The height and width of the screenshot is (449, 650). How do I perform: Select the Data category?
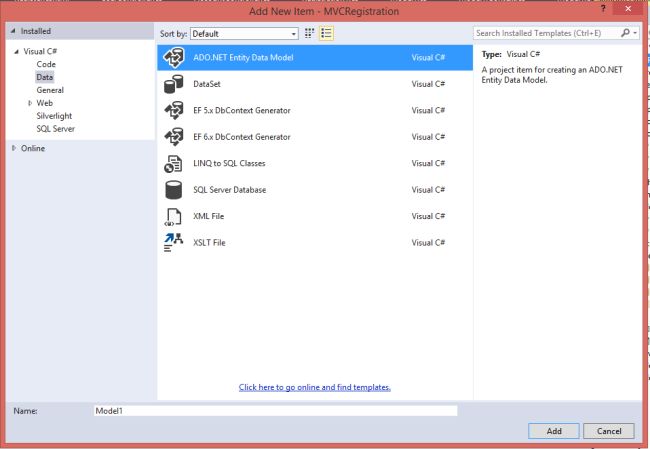[x=45, y=77]
